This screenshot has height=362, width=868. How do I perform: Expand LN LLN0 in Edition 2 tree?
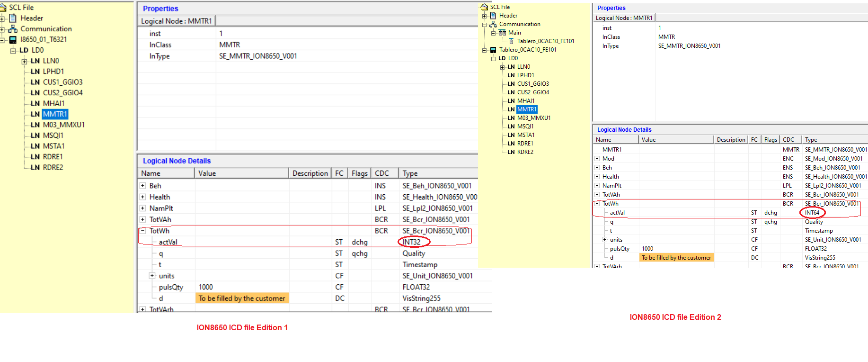pos(502,67)
